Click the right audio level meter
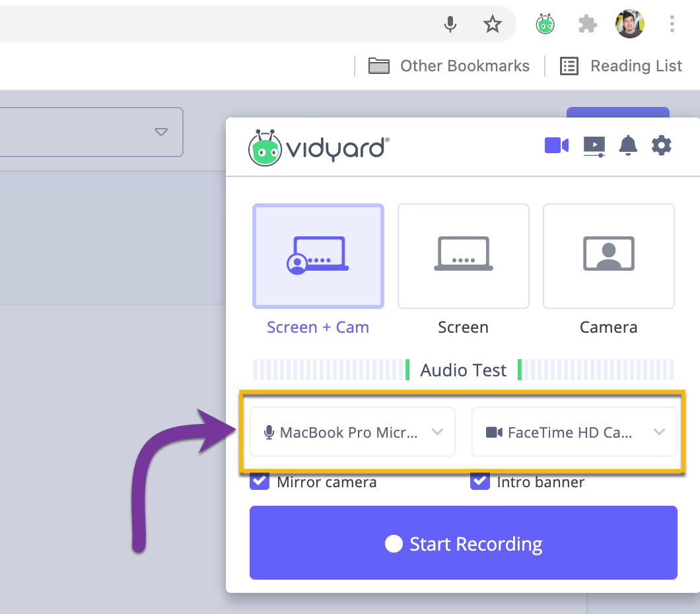The width and height of the screenshot is (700, 614). click(596, 370)
